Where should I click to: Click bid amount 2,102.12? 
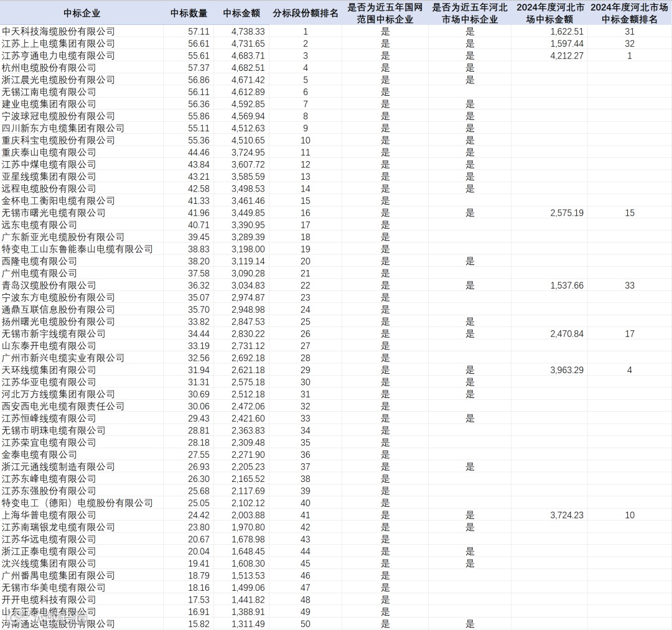point(248,503)
